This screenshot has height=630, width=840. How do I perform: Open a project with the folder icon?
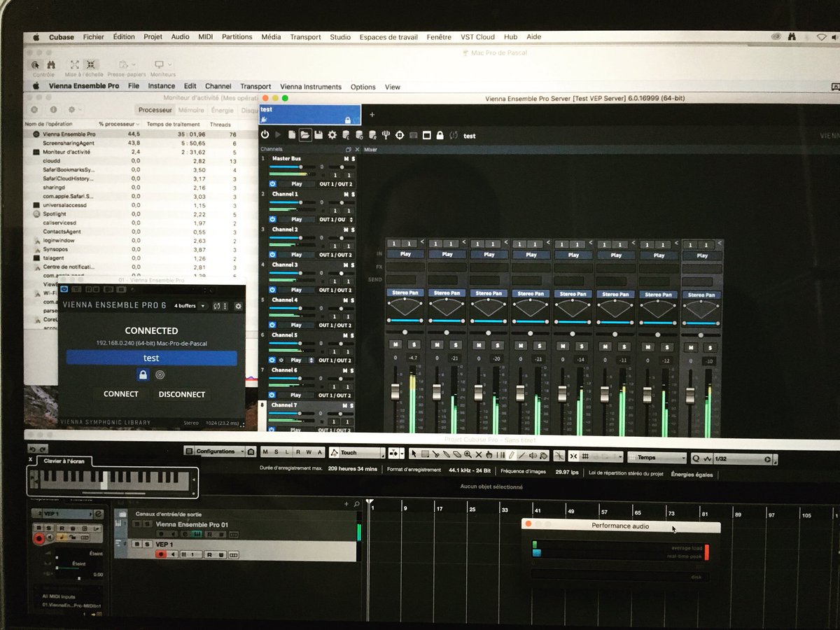coord(305,135)
